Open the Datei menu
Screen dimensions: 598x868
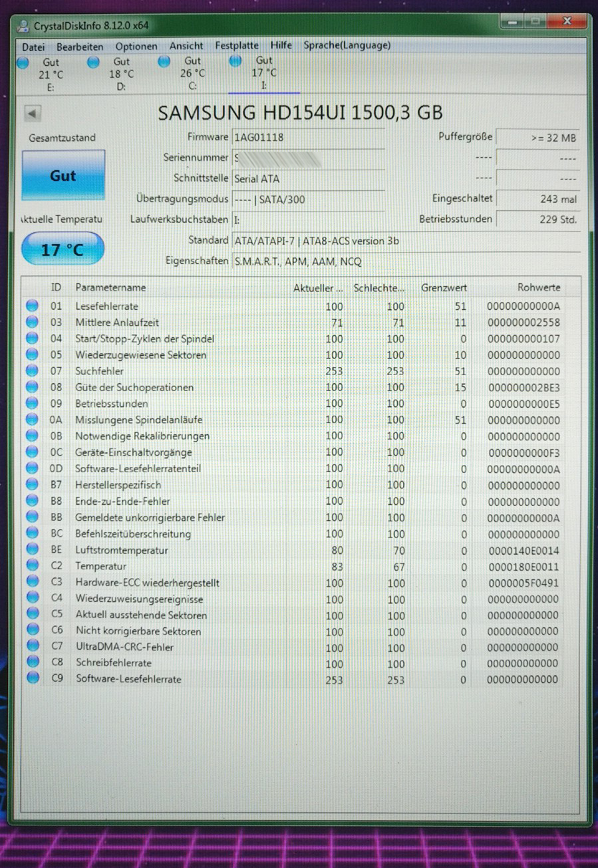[x=33, y=47]
